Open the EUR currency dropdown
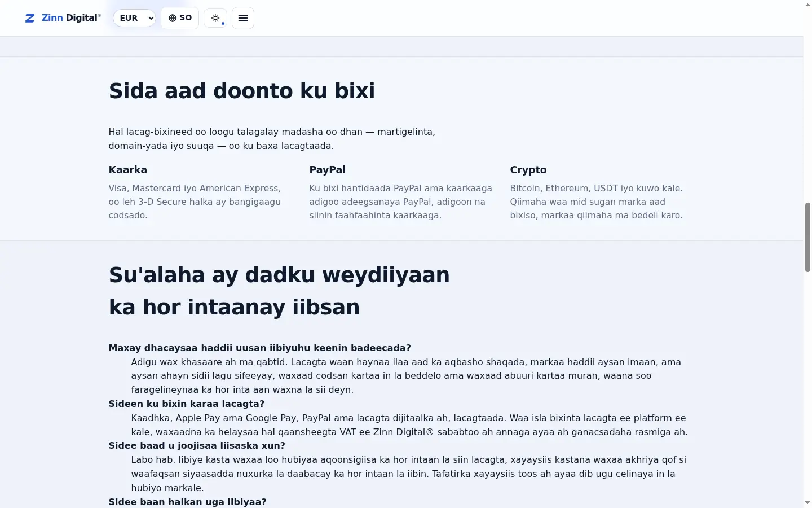The height and width of the screenshot is (508, 812). tap(134, 18)
